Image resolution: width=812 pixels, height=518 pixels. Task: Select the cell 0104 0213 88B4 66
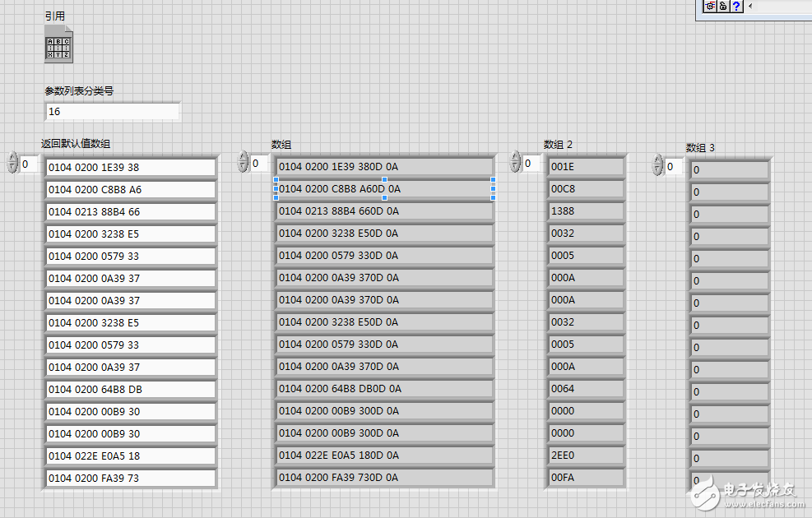(x=131, y=211)
